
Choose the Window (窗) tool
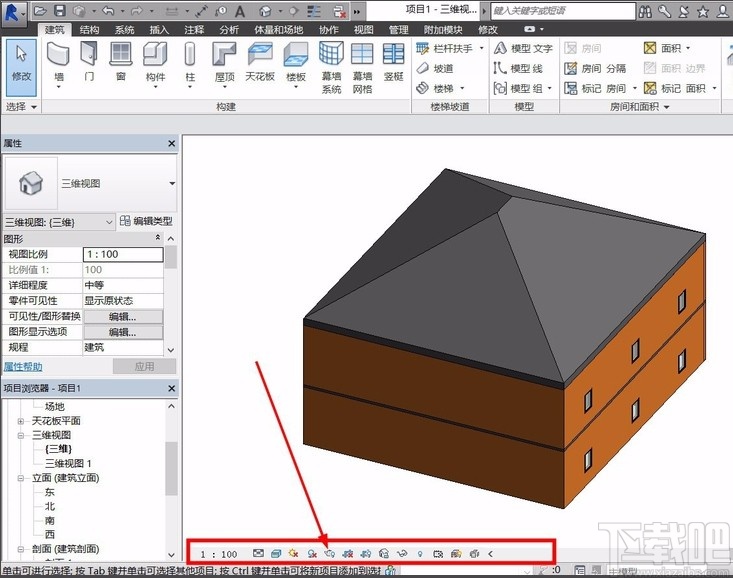click(x=120, y=62)
